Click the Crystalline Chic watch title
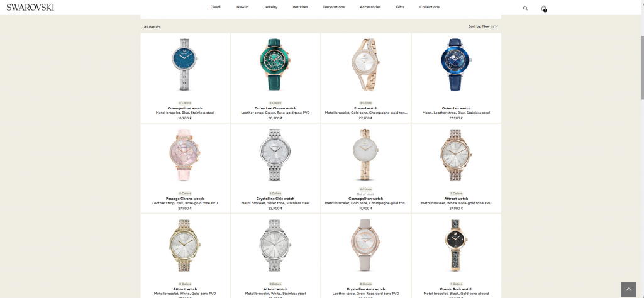Screen dimensions: 644x298 [275, 199]
